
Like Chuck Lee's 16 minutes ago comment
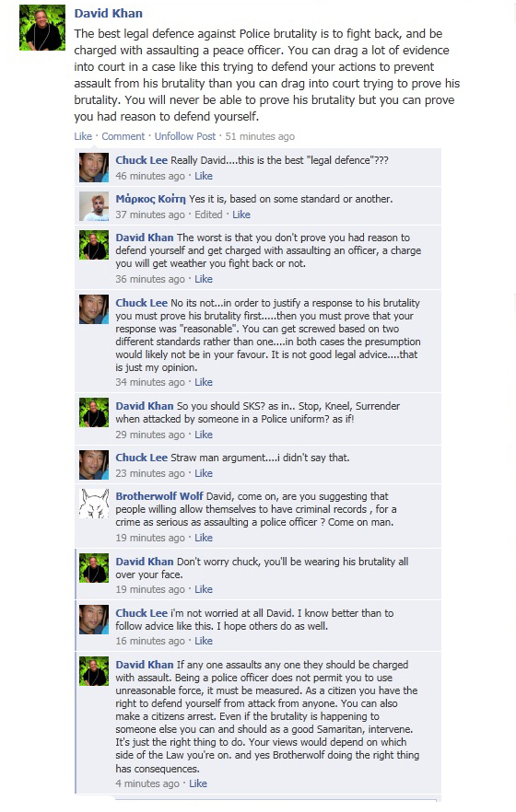coord(204,641)
